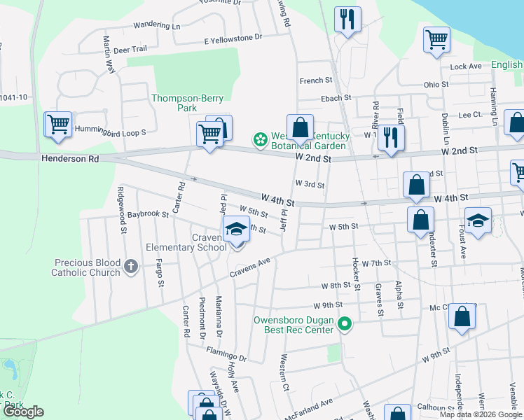Click the W 3rd St label
The height and width of the screenshot is (420, 524).
[x=310, y=184]
